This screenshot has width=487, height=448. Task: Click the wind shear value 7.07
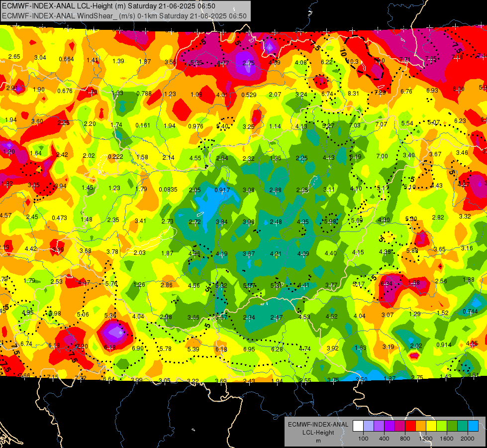(382, 124)
